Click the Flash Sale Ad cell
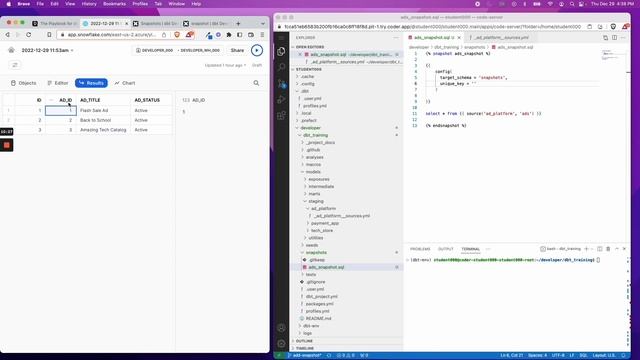Image resolution: width=640 pixels, height=360 pixels. 104,111
